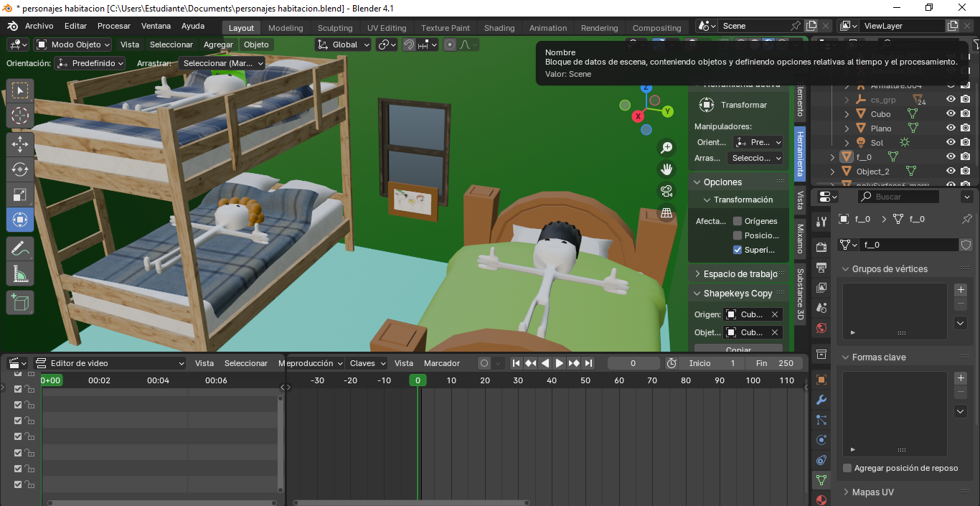Screen dimensions: 980x506
Task: Click the Copiar button in Shapekeys Copy
Action: click(x=738, y=350)
